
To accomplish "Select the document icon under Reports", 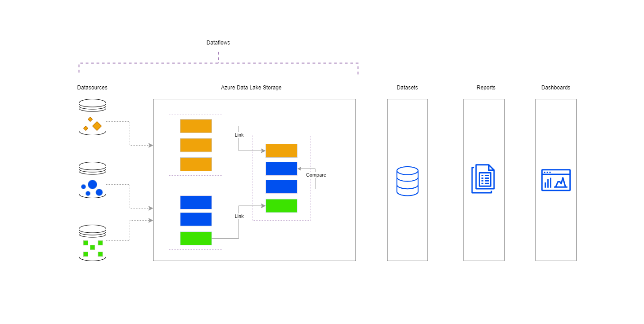I will tap(483, 179).
